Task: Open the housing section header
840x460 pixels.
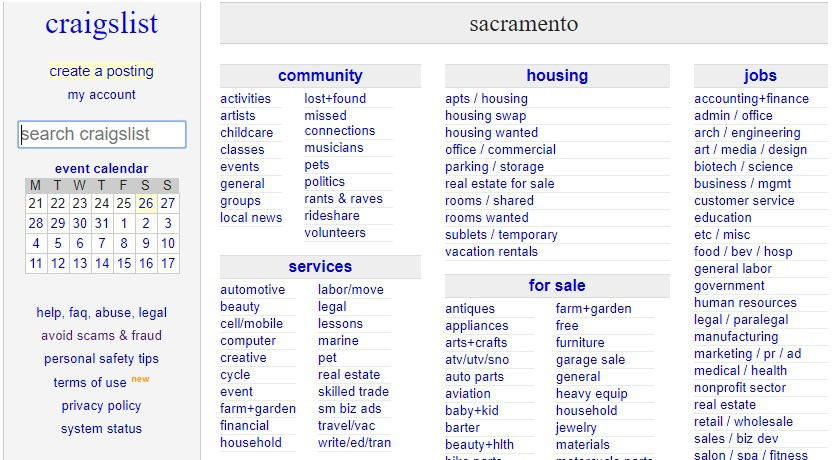Action: [557, 76]
